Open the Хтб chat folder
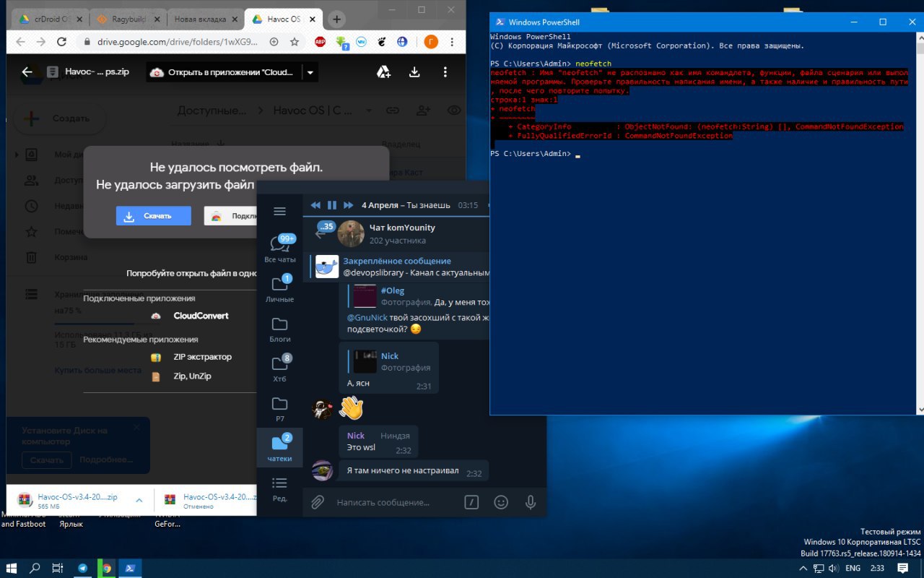Screen dimensions: 924x578 [x=280, y=367]
